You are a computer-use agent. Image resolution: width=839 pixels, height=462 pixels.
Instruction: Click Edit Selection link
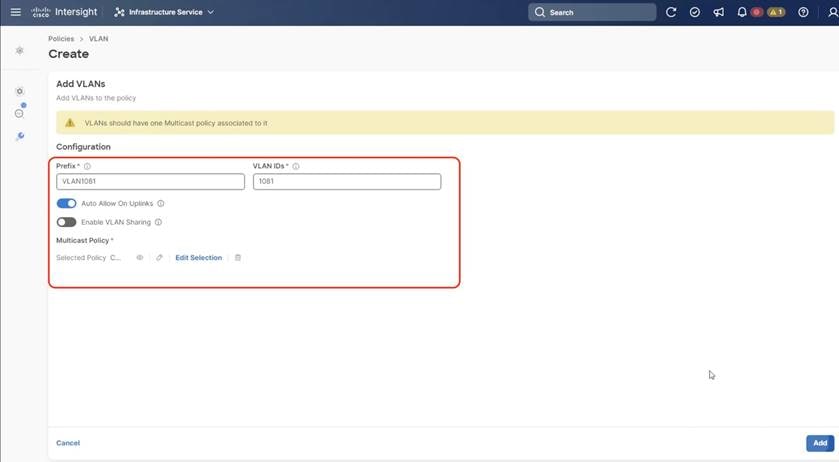pyautogui.click(x=199, y=257)
